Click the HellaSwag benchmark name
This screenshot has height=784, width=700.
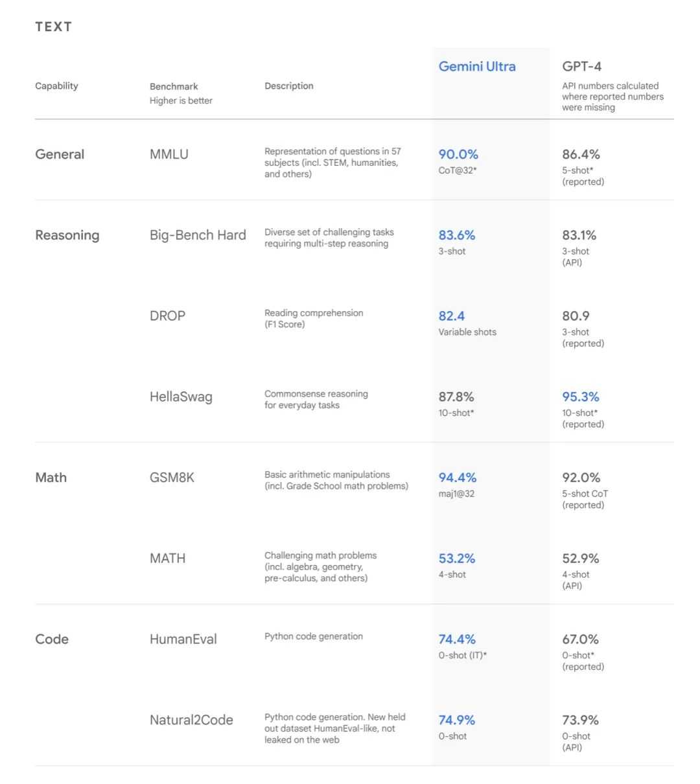(x=181, y=397)
